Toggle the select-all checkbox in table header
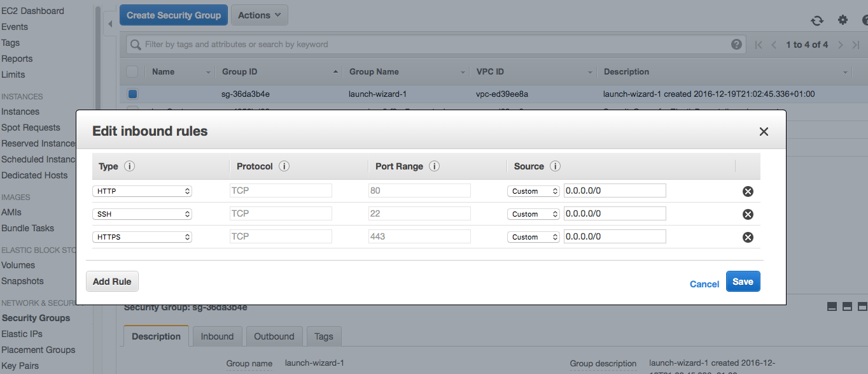This screenshot has height=374, width=868. pyautogui.click(x=132, y=72)
